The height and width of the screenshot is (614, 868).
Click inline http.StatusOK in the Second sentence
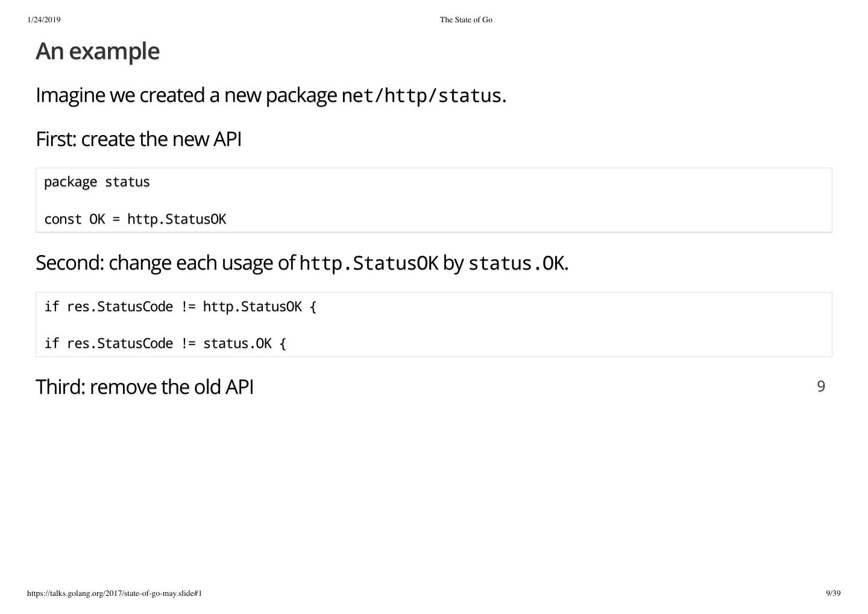(x=369, y=264)
